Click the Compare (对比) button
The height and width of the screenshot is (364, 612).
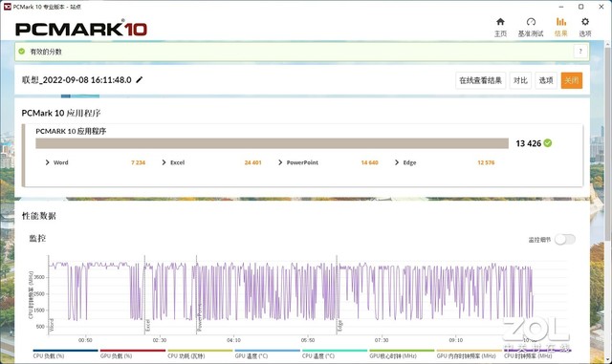[520, 80]
